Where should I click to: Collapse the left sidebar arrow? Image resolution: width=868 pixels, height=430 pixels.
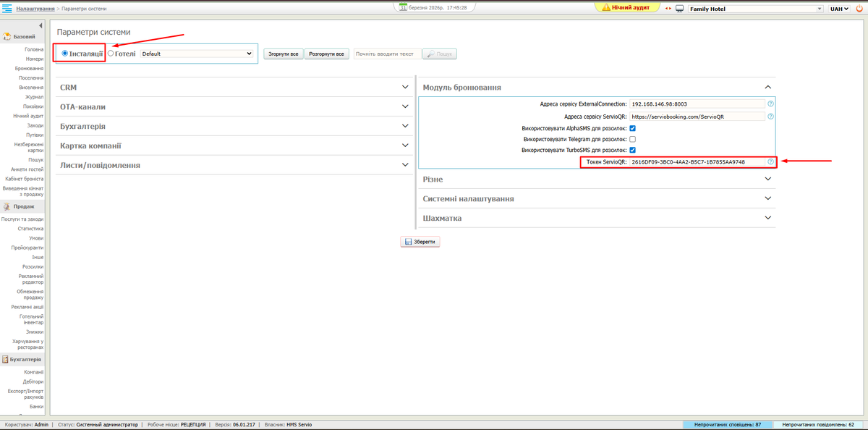(41, 26)
